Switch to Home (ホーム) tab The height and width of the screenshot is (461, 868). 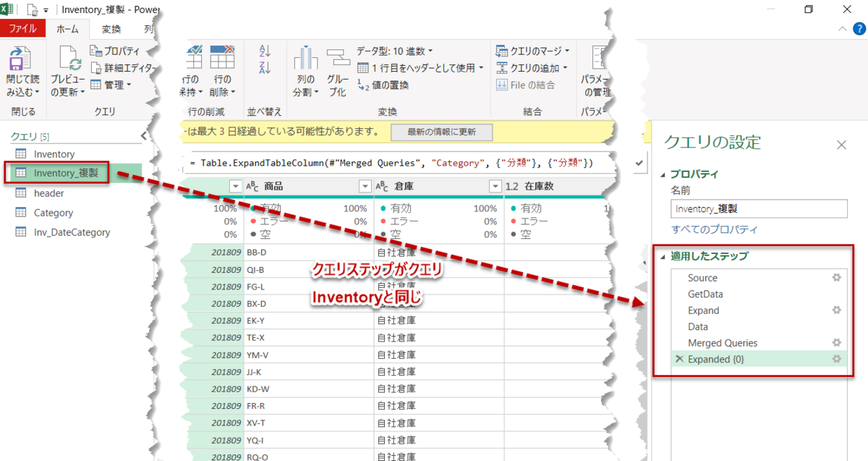[x=67, y=29]
